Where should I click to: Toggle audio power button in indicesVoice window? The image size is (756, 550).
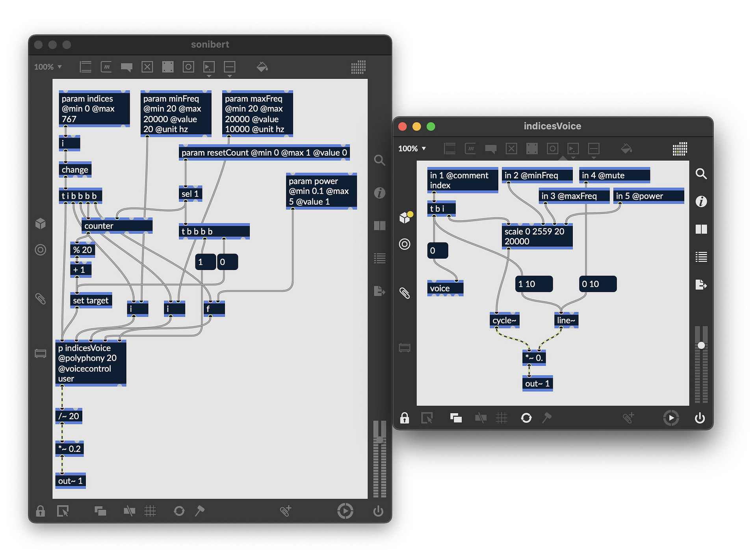(700, 418)
